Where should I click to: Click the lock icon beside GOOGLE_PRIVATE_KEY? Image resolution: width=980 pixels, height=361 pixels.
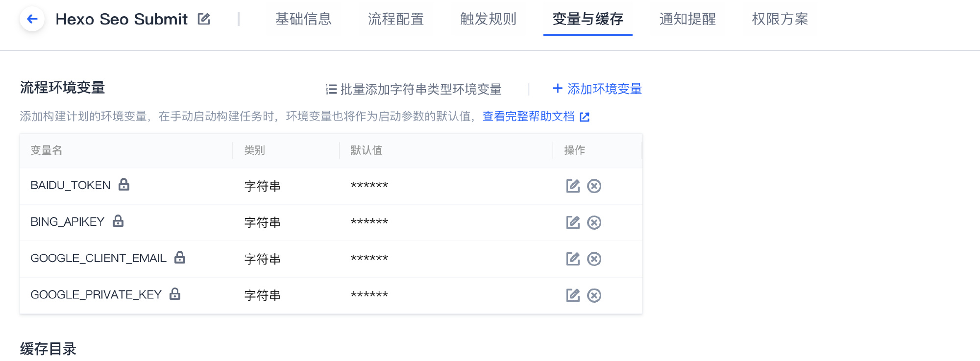pos(175,293)
